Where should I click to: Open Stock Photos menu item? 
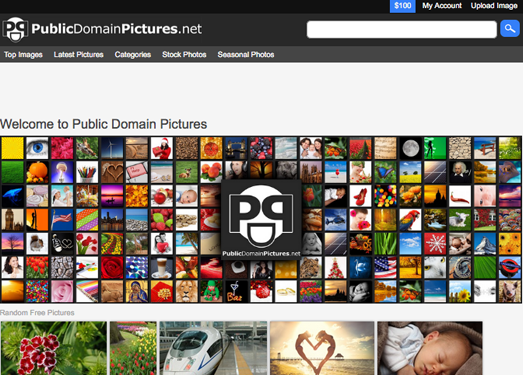click(184, 54)
